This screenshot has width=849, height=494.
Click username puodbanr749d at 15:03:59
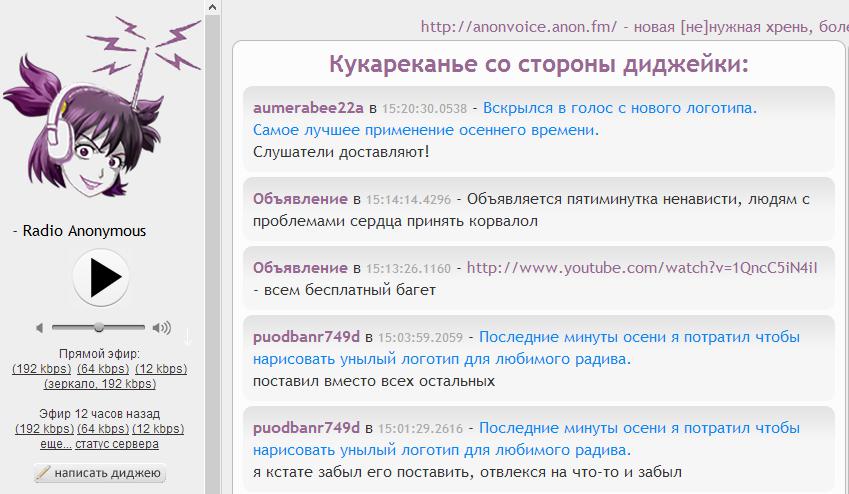coord(306,337)
